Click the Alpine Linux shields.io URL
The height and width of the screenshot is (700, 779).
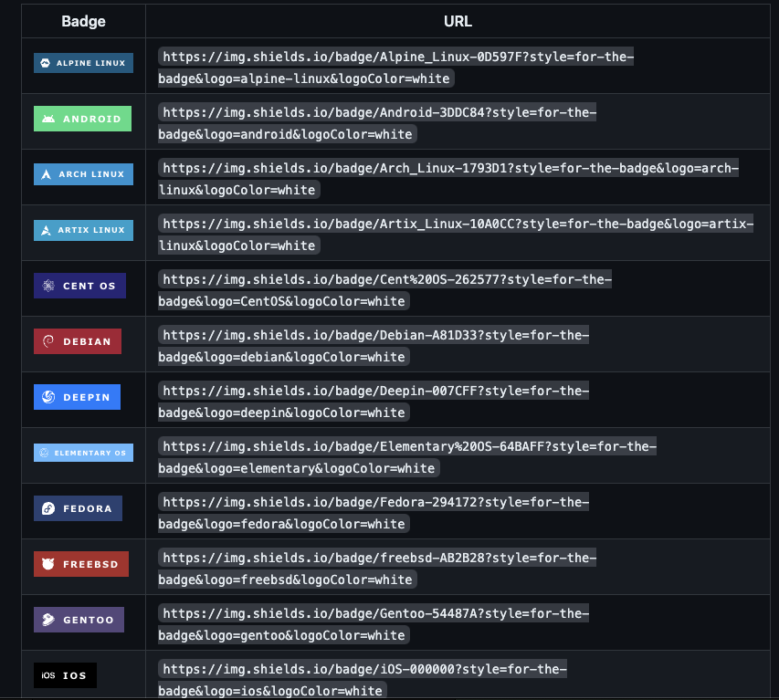coord(396,68)
